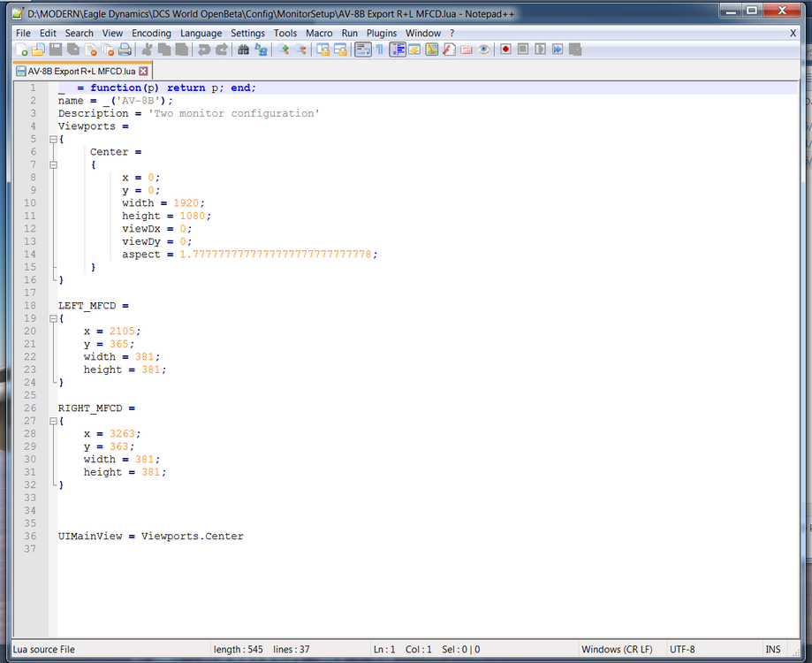Click line number 18 in the margin

click(31, 305)
